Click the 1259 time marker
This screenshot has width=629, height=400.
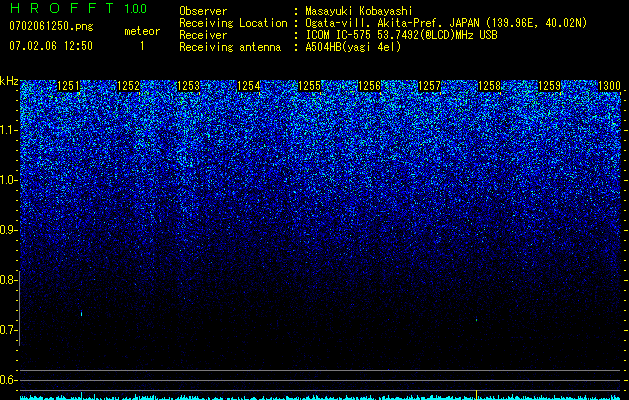pyautogui.click(x=549, y=86)
